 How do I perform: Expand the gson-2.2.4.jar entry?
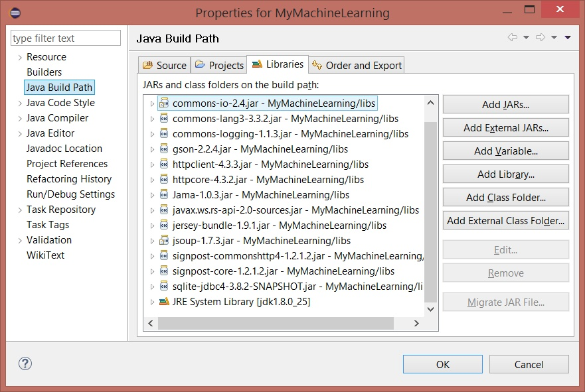[152, 149]
